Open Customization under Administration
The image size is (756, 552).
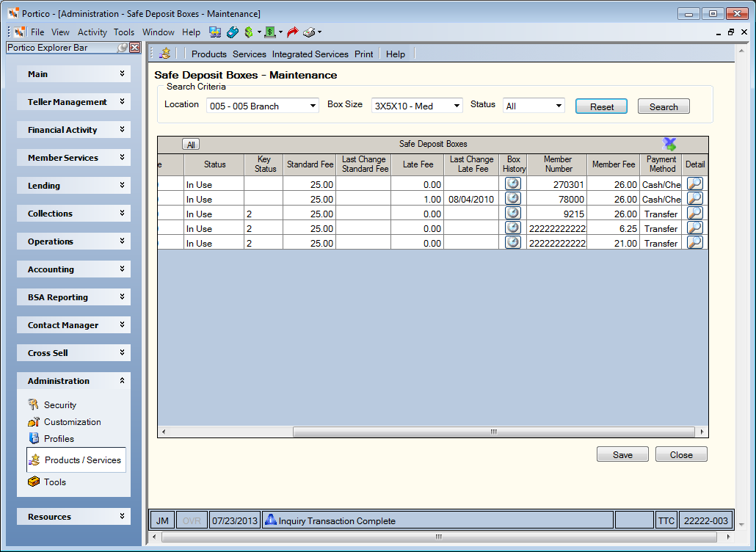tap(65, 422)
